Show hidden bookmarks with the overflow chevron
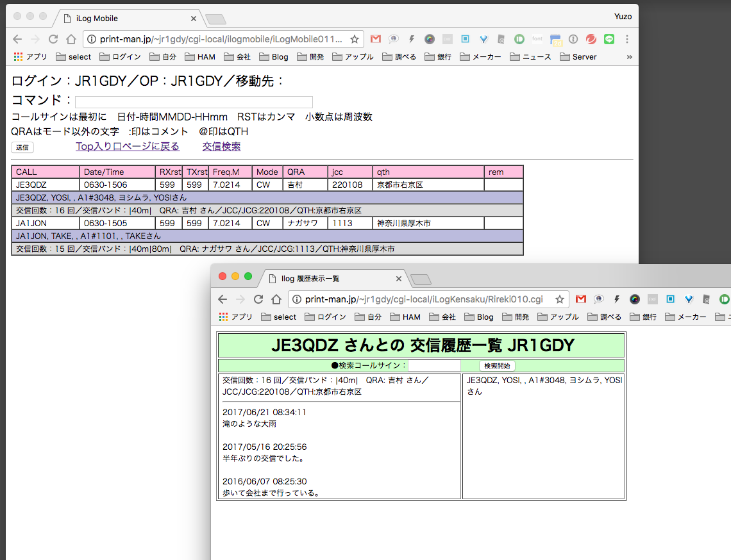The image size is (731, 560). coord(629,57)
